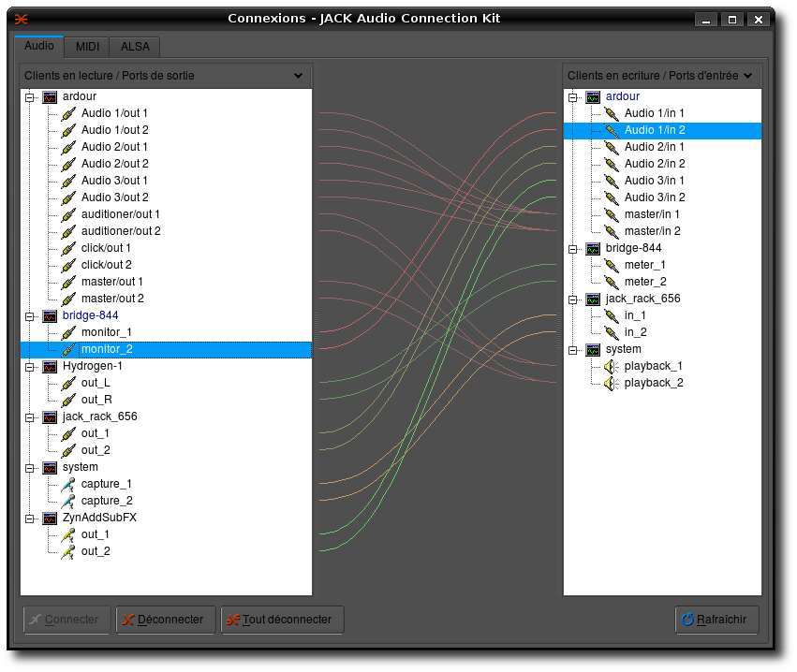Switch to the ALSA tab

tap(135, 47)
